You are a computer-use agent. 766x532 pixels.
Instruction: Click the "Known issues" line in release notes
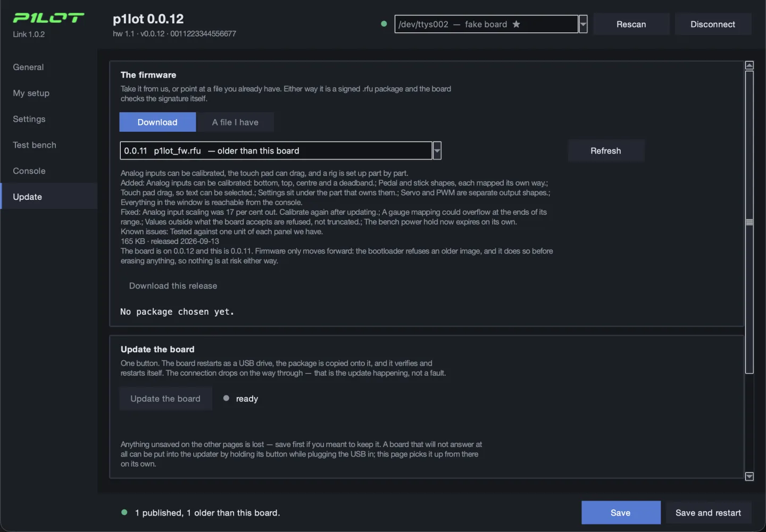coord(222,232)
